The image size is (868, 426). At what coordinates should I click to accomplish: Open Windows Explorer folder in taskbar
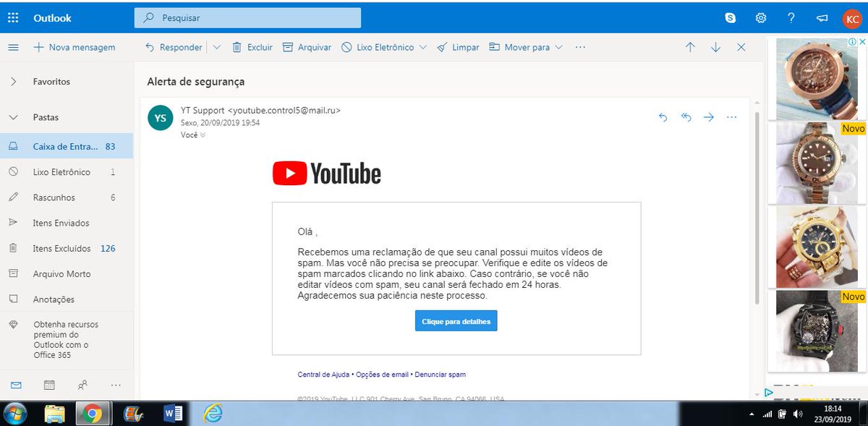[55, 413]
